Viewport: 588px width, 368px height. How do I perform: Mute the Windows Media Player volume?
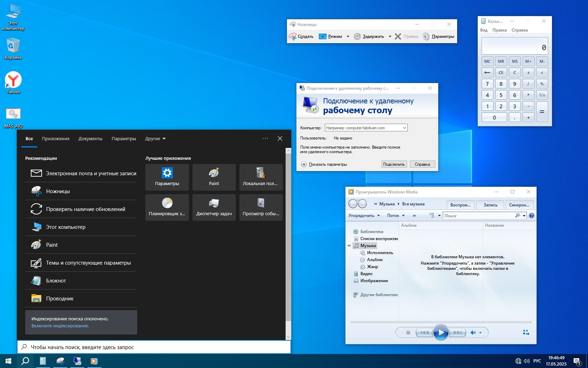coord(473,333)
